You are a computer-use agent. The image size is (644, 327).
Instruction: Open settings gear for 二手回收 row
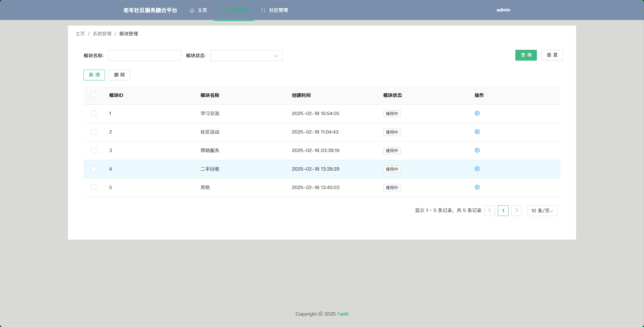click(x=477, y=169)
